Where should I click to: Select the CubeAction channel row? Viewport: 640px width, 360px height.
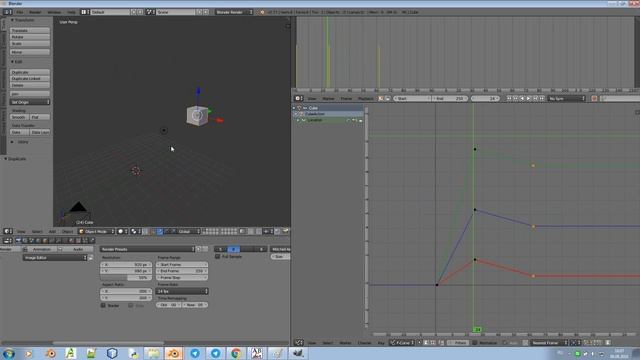pos(328,114)
